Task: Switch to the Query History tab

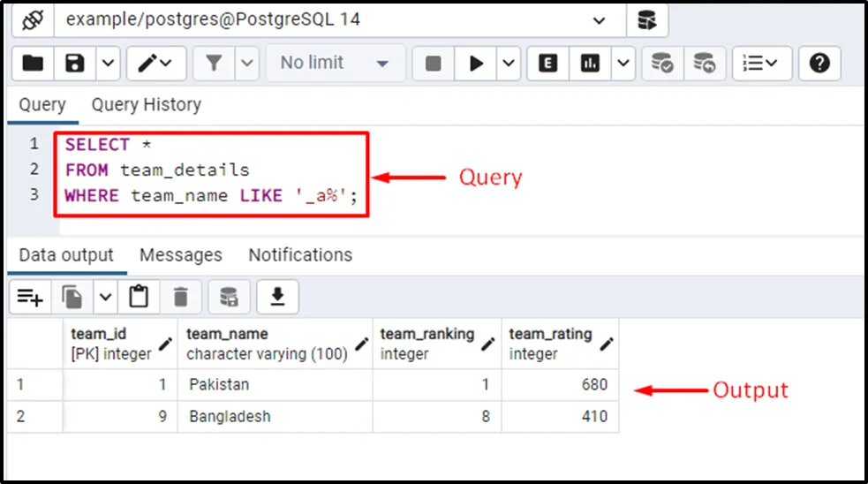Action: 146,104
